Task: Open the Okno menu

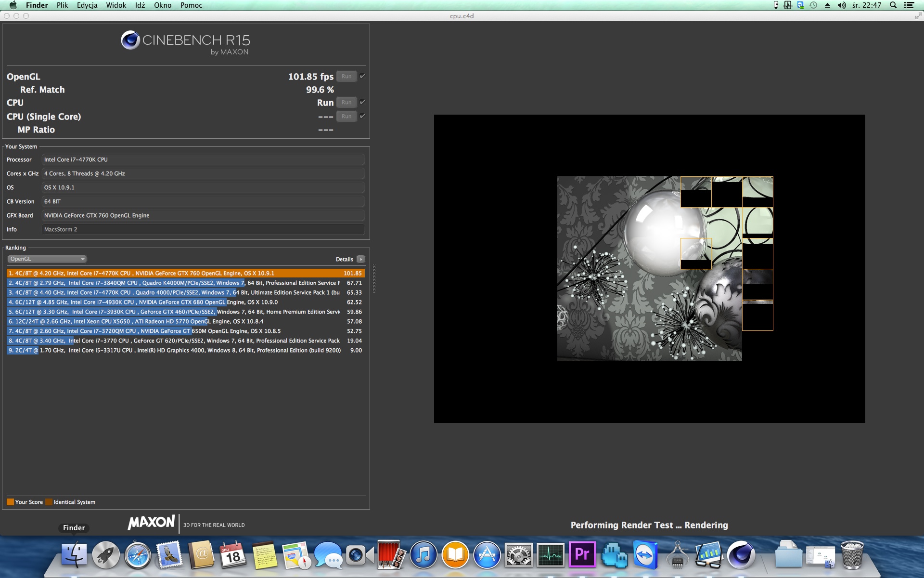Action: pyautogui.click(x=163, y=5)
